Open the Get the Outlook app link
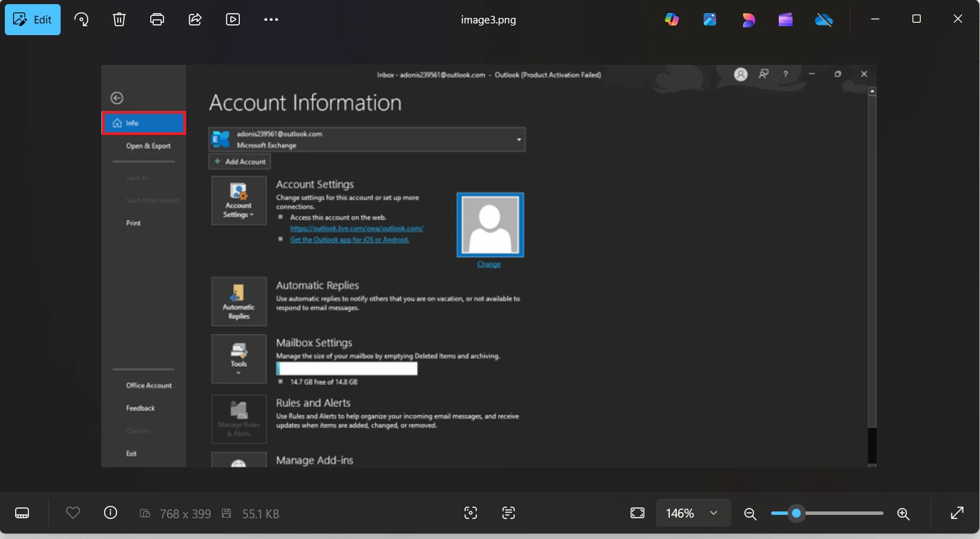Screen dimensions: 980x539 click(349, 240)
